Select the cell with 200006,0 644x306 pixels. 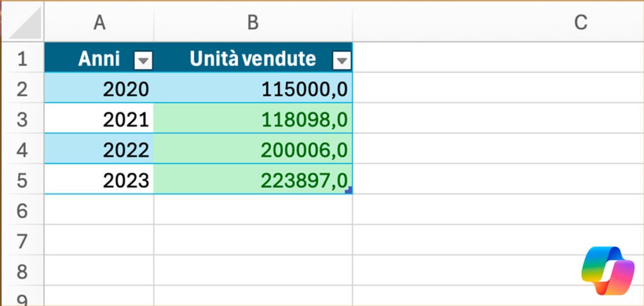pos(253,149)
